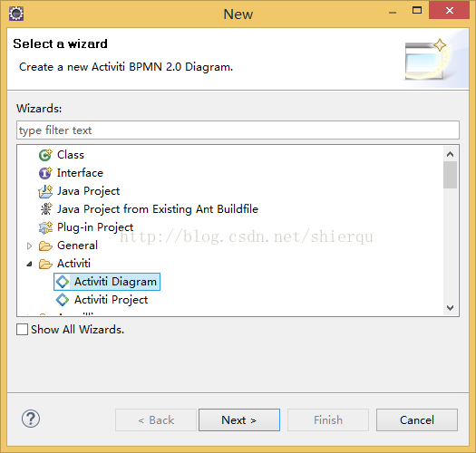Click the Next button
The height and width of the screenshot is (453, 476).
coord(239,419)
